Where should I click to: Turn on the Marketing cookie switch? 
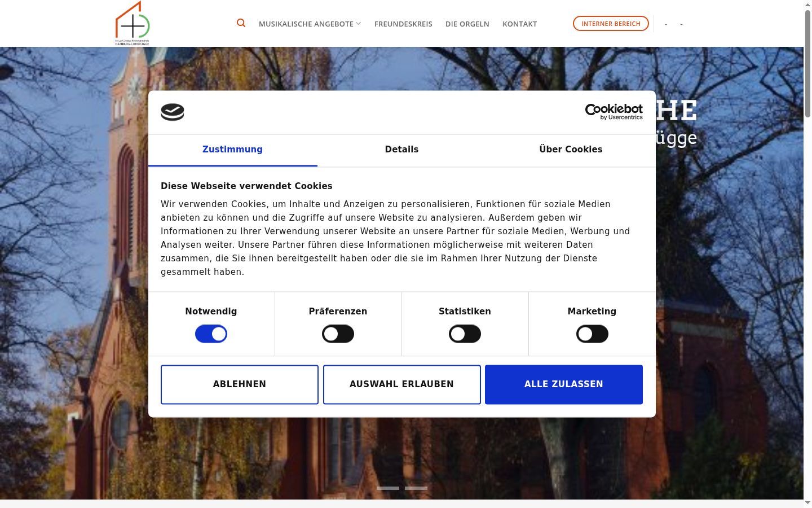click(x=592, y=334)
